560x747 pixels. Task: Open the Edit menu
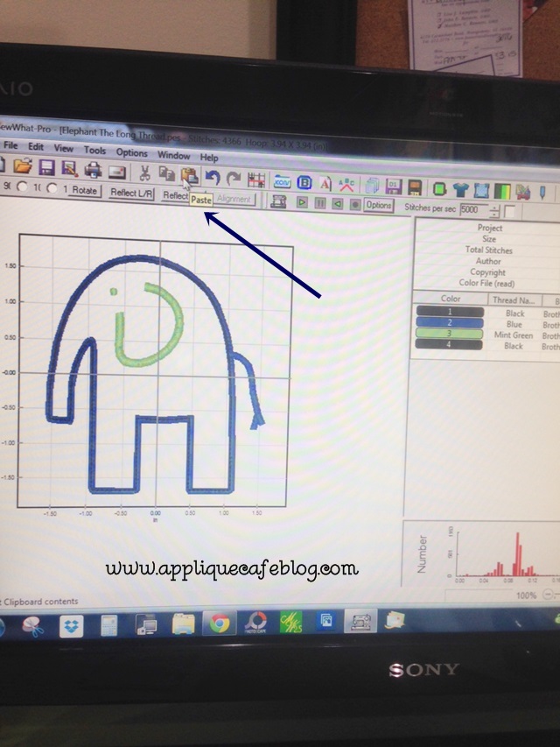tap(36, 147)
